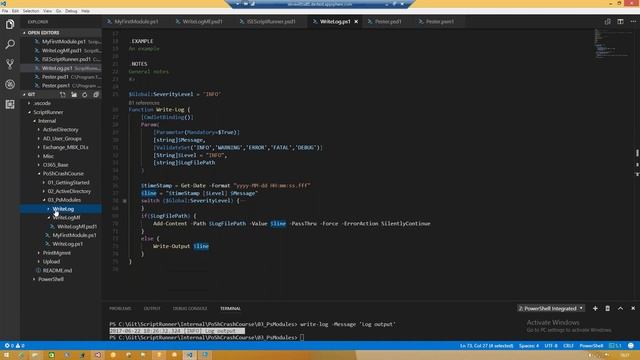This screenshot has width=640, height=360.
Task: Maximize terminal panel with up chevron
Action: [620, 309]
